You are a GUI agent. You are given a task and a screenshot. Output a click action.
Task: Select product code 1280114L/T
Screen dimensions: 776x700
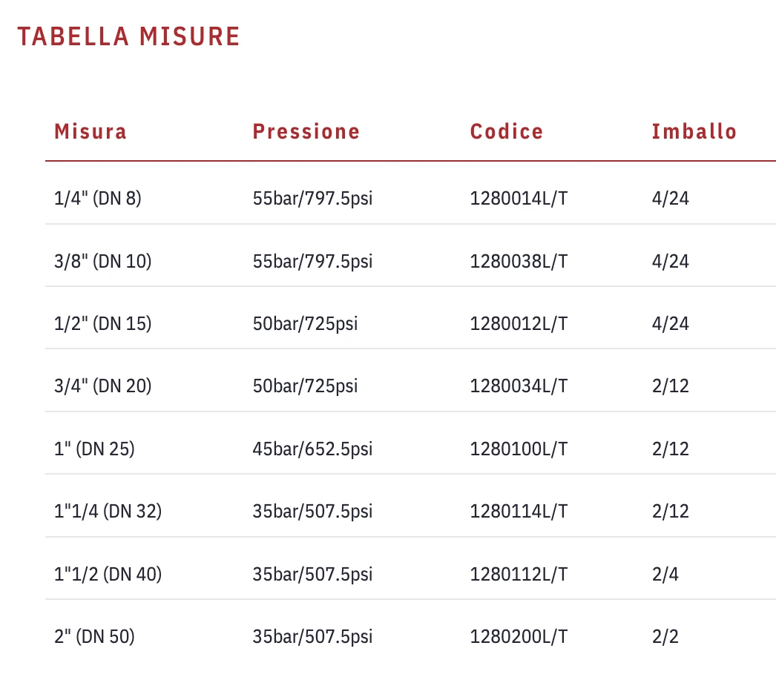519,511
